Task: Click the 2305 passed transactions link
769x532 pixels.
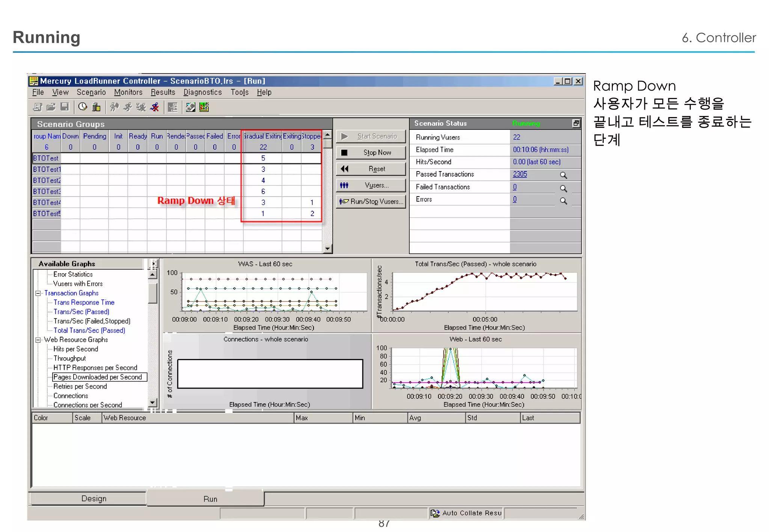Action: (520, 174)
